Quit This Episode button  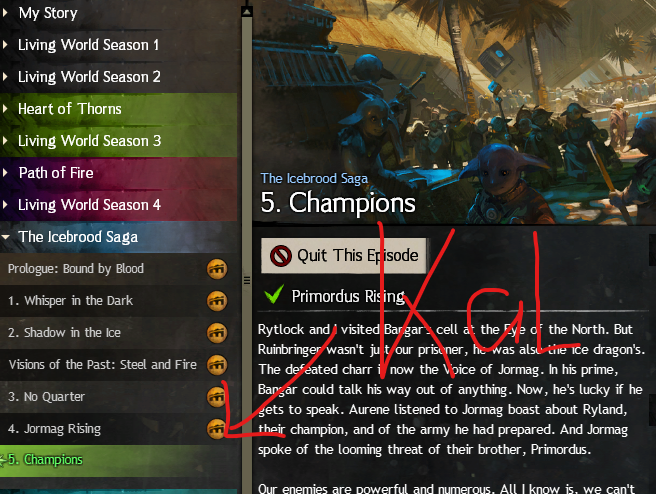[343, 255]
